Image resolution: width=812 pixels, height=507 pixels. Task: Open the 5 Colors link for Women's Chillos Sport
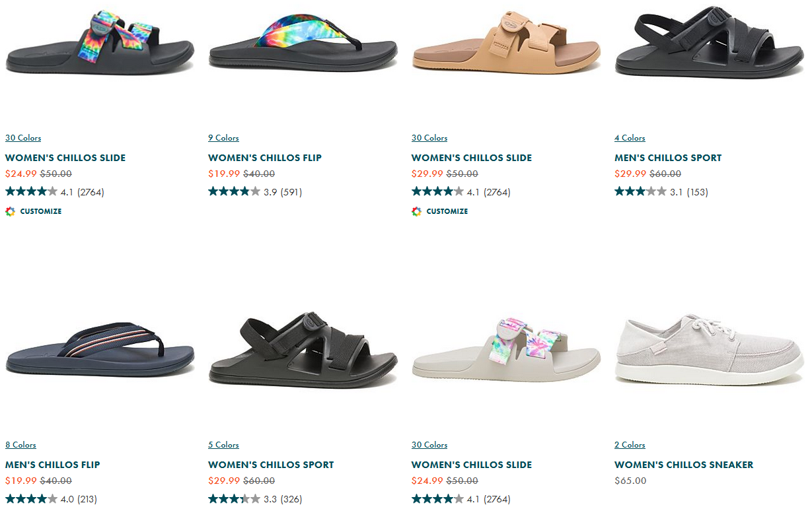pos(223,444)
